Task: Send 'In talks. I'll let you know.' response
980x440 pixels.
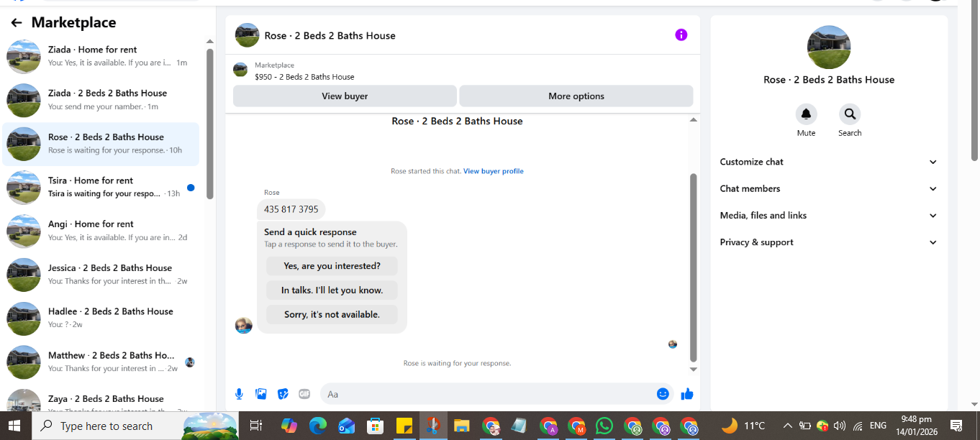Action: coord(332,290)
